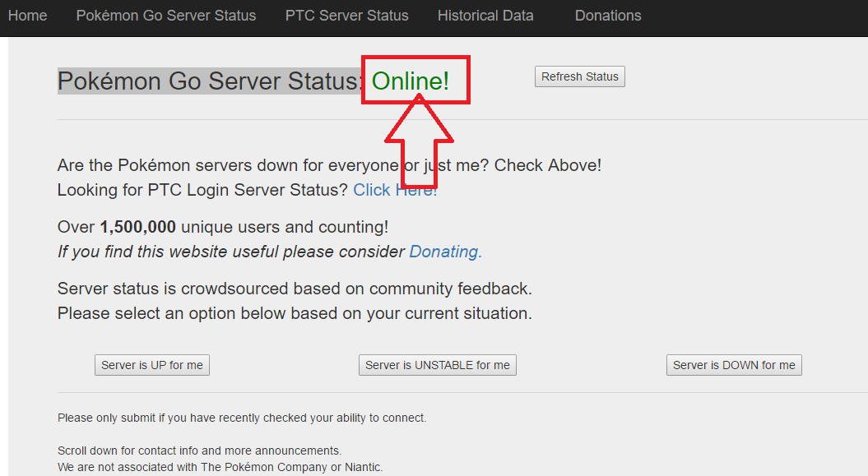This screenshot has height=476, width=868.
Task: Click the 1,500,000 unique users count
Action: point(138,227)
